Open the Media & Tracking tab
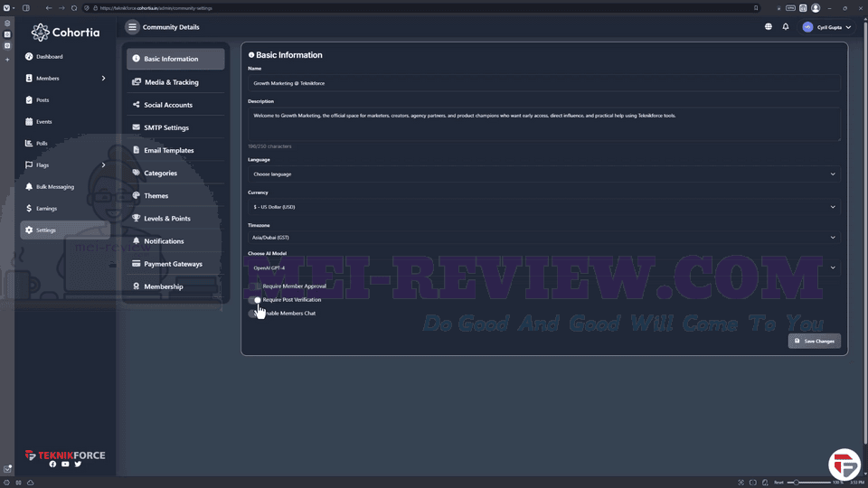Image resolution: width=868 pixels, height=488 pixels. tap(175, 82)
